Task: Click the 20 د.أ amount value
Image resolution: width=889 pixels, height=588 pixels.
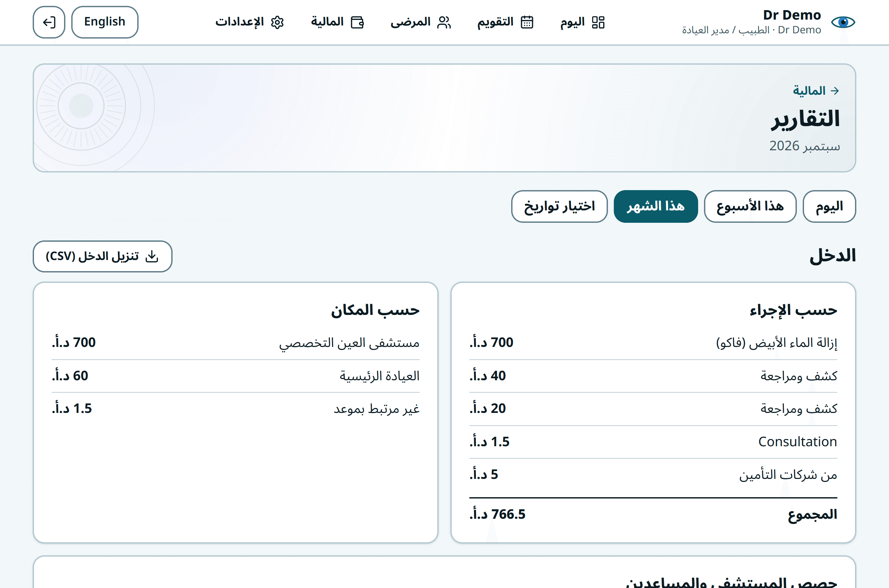Action: click(x=487, y=408)
